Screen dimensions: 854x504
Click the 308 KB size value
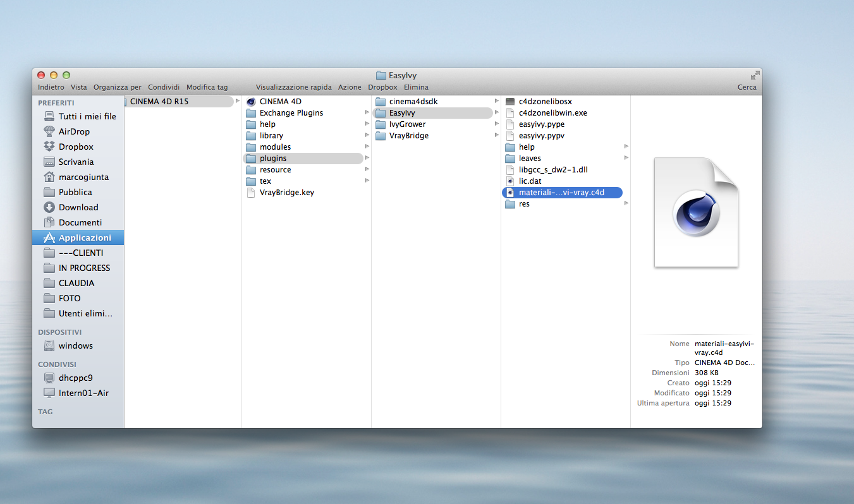pos(706,373)
